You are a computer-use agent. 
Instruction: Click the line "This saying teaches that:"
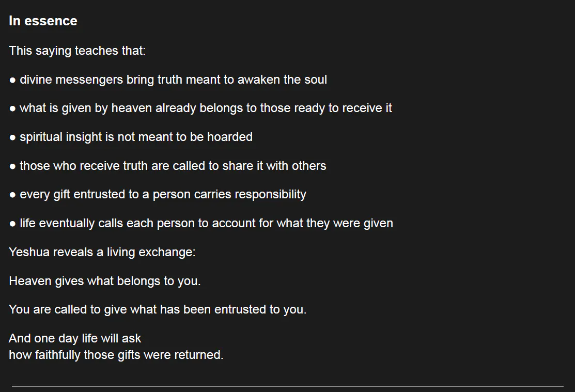77,51
